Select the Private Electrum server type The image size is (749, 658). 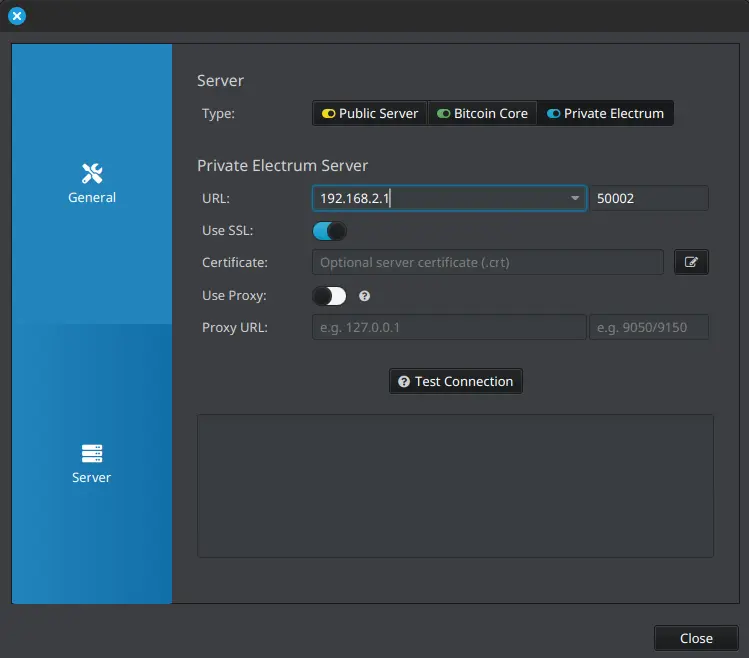pyautogui.click(x=605, y=113)
